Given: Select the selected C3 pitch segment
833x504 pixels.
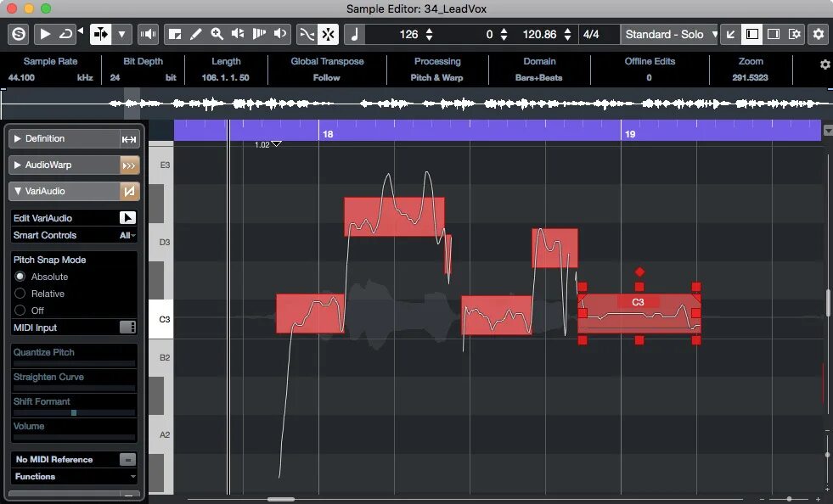Looking at the screenshot, I should (639, 313).
